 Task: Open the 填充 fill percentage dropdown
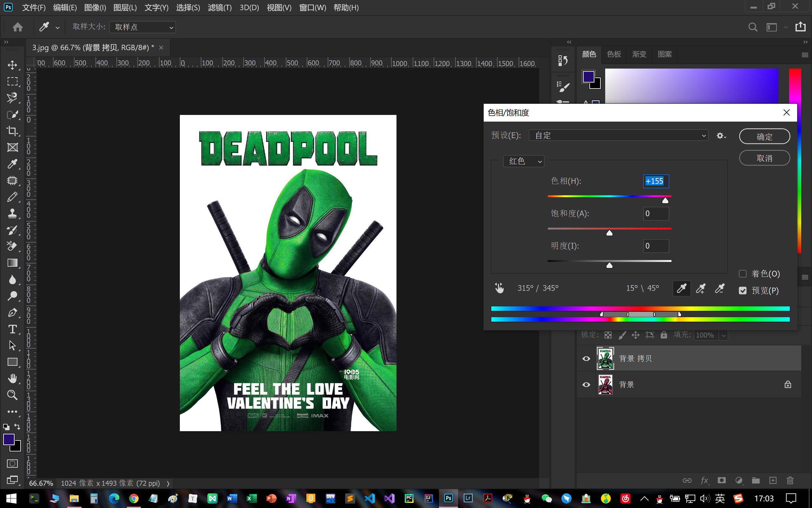point(724,335)
